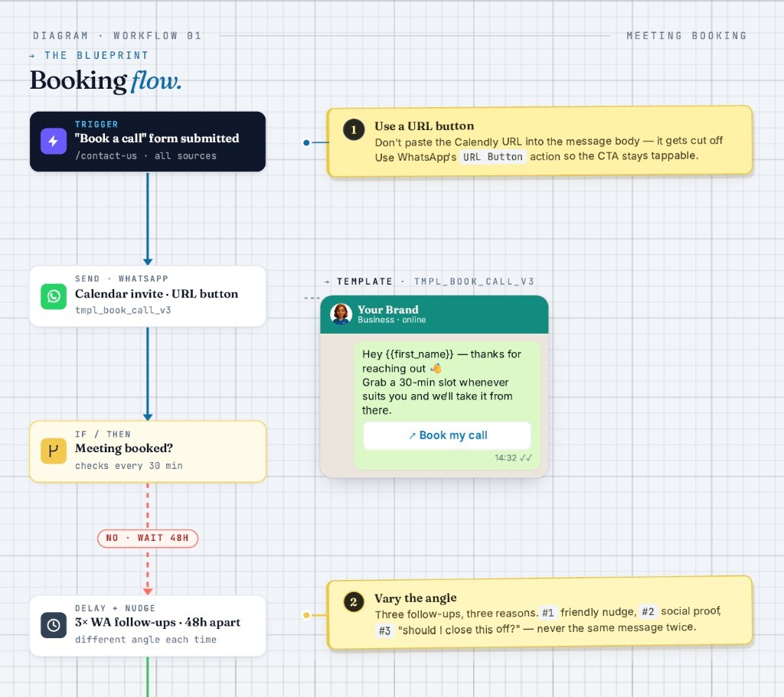Screen dimensions: 784x697
Task: Select the 3× WA follow-ups node
Action: [x=148, y=626]
